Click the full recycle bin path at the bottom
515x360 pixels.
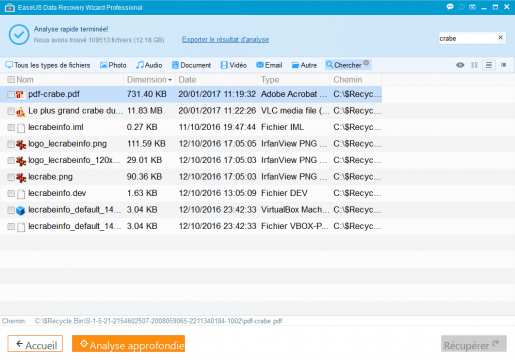click(158, 321)
